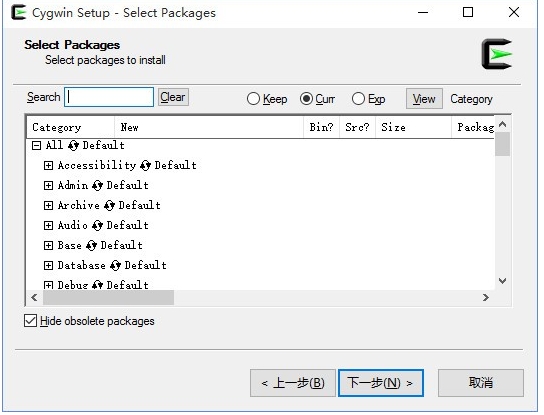Image resolution: width=544 pixels, height=415 pixels.
Task: Click the scroll right arrow
Action: (486, 298)
